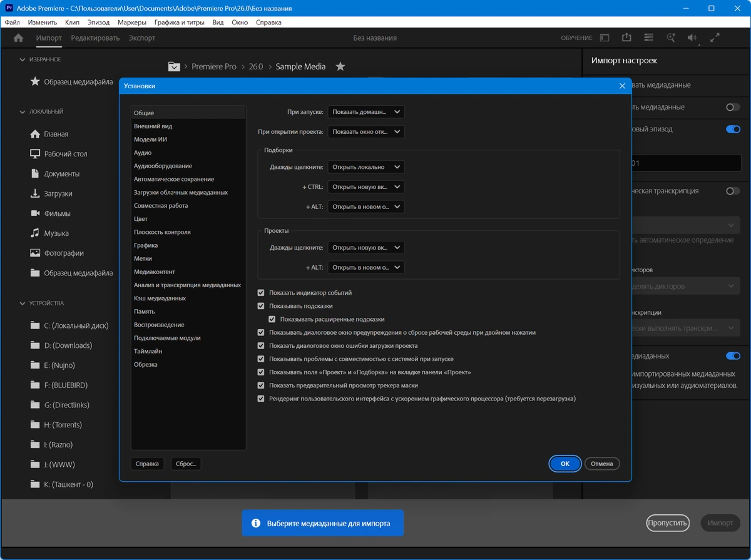The image size is (751, 560).
Task: Open the progress dashboard bars icon
Action: 648,38
